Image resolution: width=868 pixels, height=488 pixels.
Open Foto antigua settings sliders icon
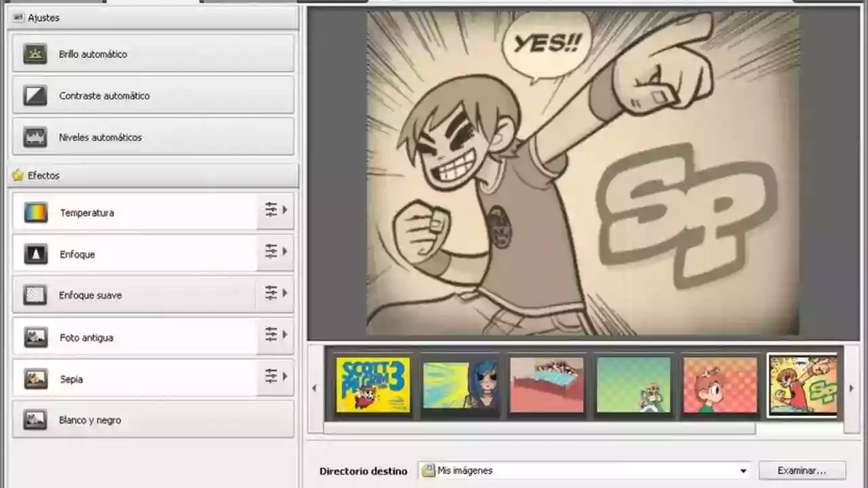[x=271, y=334]
